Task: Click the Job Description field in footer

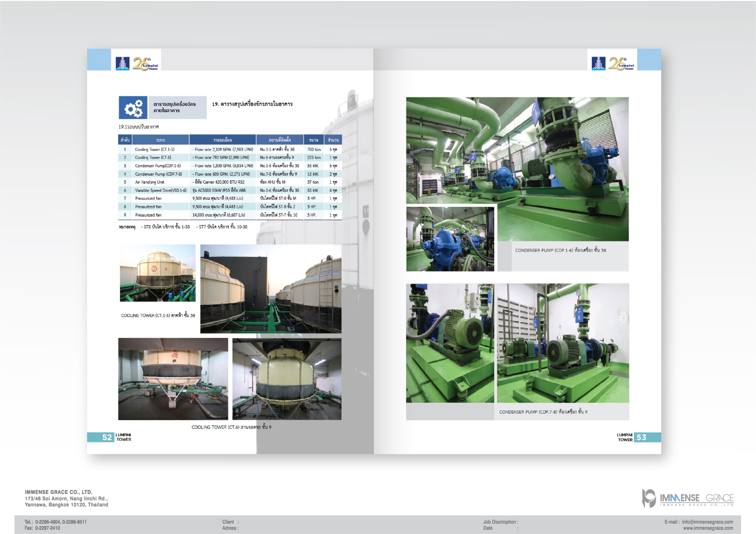Action: pyautogui.click(x=501, y=522)
